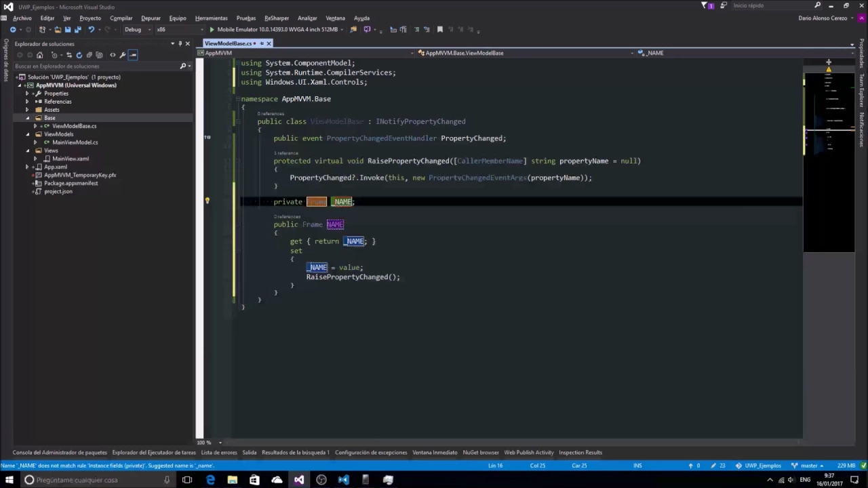The height and width of the screenshot is (488, 868).
Task: Click pending changes pencil count 23
Action: [718, 466]
